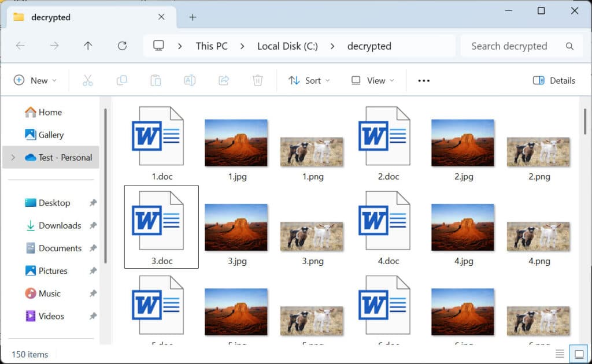This screenshot has width=592, height=364.
Task: Expand the Test - Personal OneDrive section
Action: (13, 157)
